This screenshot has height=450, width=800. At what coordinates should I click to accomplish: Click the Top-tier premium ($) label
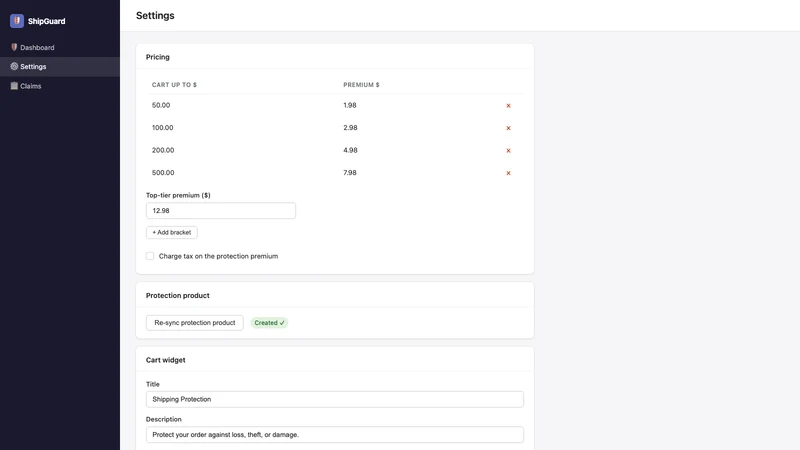(178, 195)
